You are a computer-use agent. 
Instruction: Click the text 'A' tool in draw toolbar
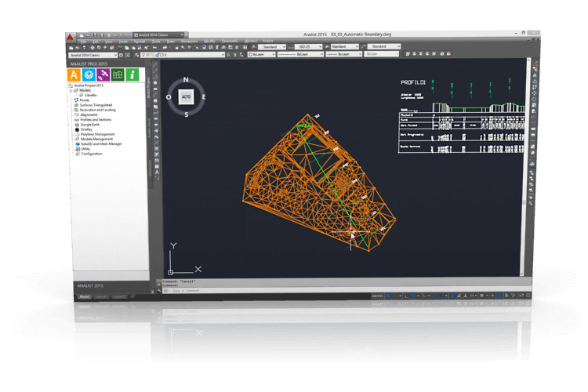click(x=157, y=172)
